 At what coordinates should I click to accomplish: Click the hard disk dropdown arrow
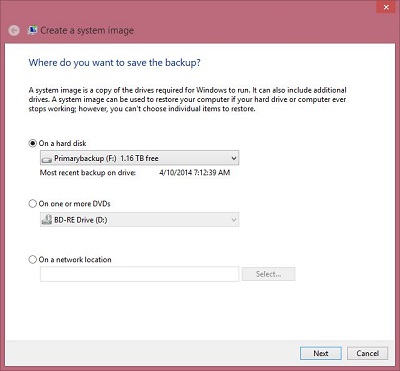point(234,158)
